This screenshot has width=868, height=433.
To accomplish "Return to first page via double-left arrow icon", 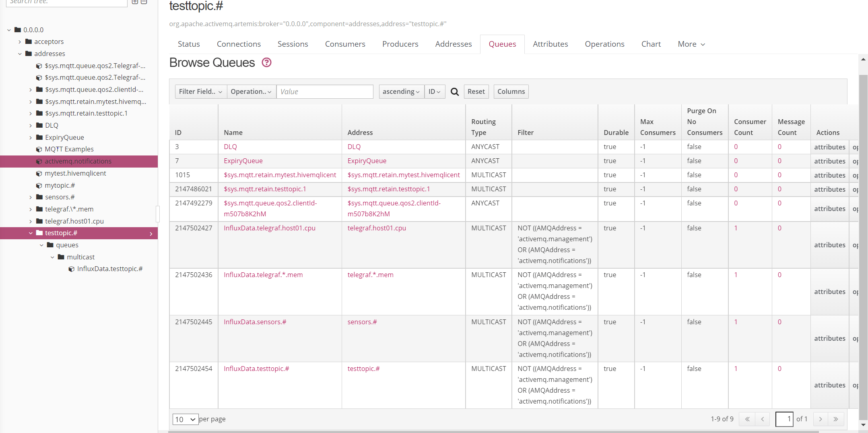I will (747, 419).
